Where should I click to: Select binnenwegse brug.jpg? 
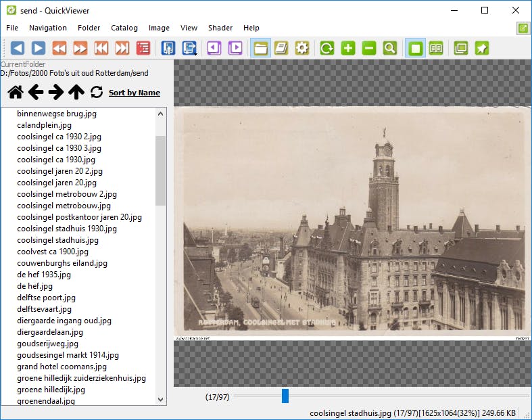[57, 114]
